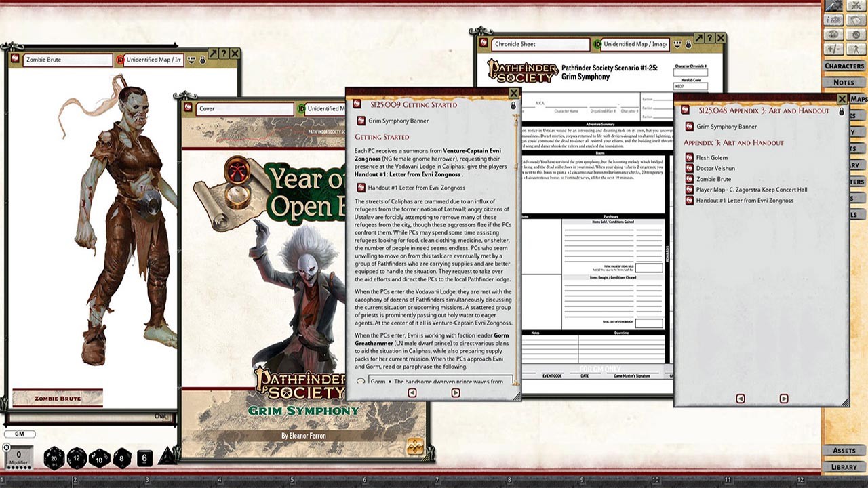Screen dimensions: 868x488
Task: Click the shortcut arrow icon on the Zombie Brute window
Action: (x=213, y=53)
